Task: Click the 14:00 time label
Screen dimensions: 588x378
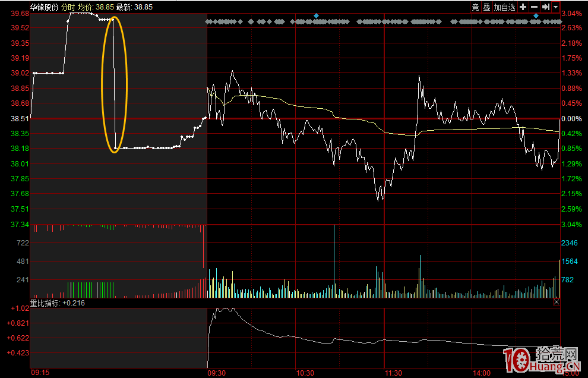Action: (481, 373)
